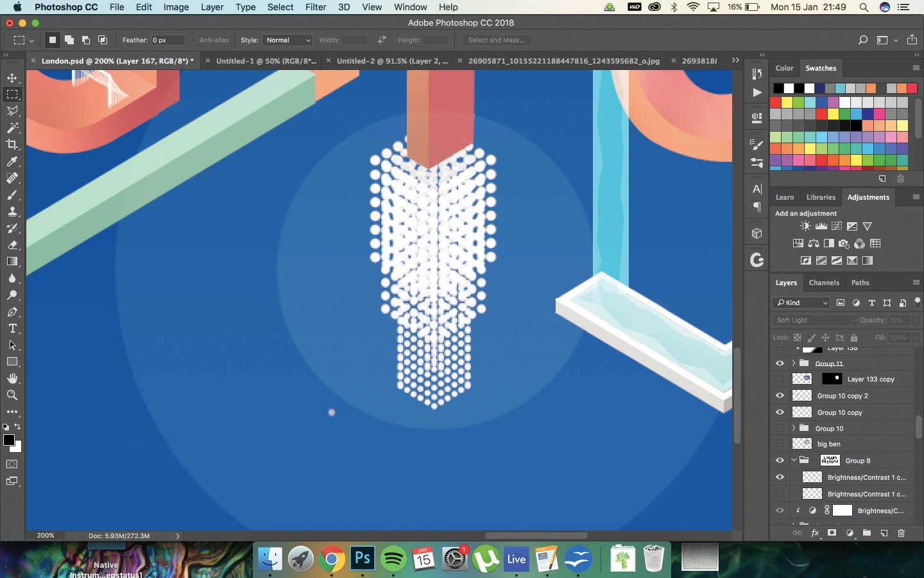Select the Move tool
The image size is (924, 578).
[12, 78]
